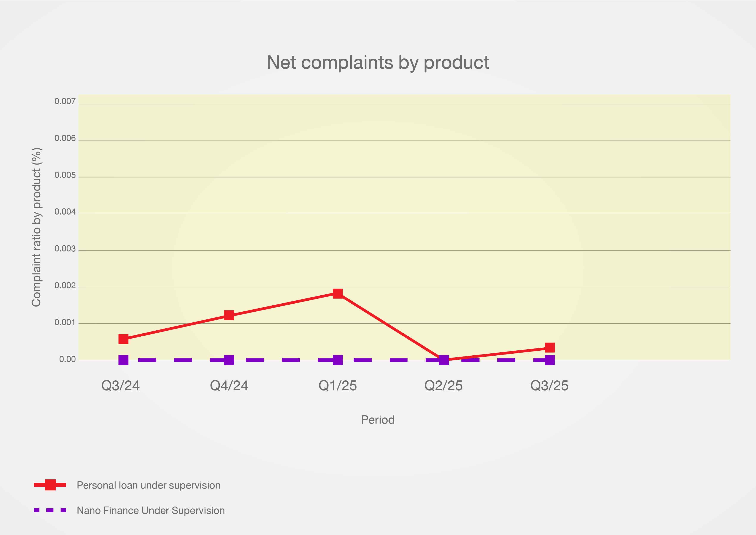
Task: Click the Q1/25 x-axis label
Action: point(337,385)
